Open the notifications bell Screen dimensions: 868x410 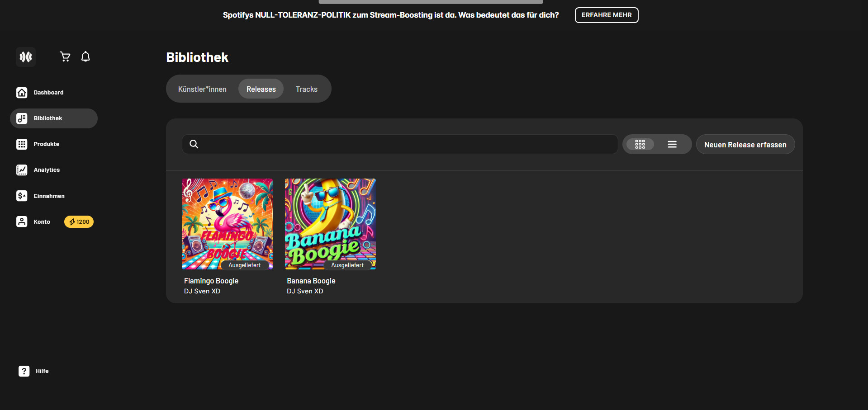coord(85,57)
